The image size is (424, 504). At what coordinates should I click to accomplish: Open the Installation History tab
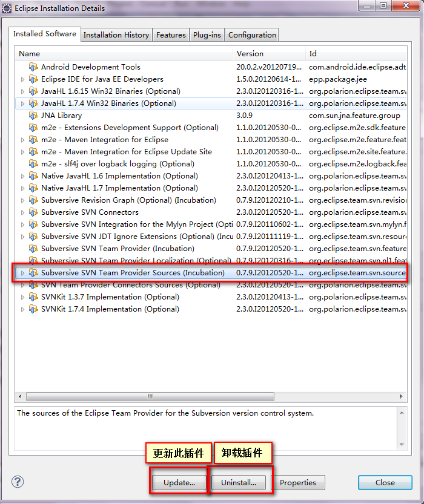coord(116,34)
